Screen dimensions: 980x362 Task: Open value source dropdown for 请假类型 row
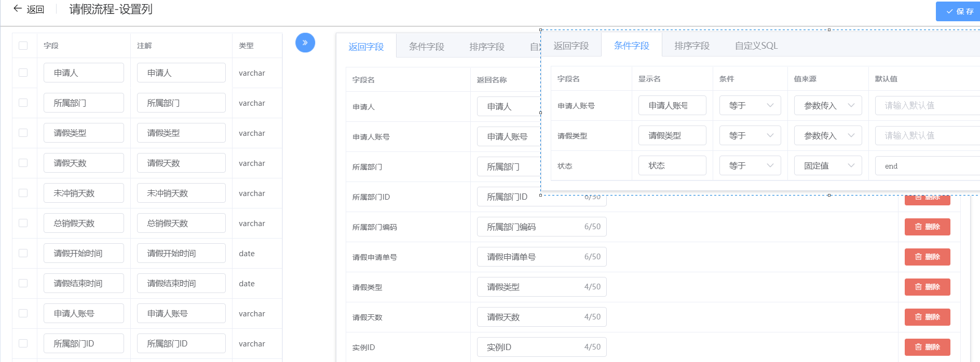(x=828, y=135)
